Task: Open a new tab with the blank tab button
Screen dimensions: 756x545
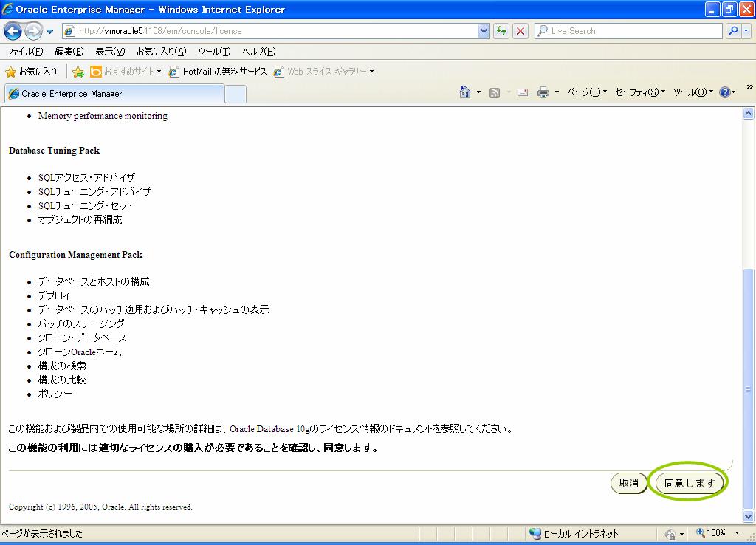Action: click(236, 94)
